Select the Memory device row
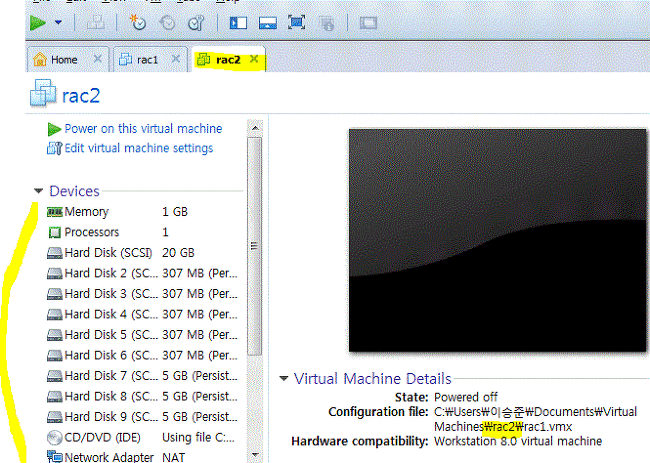Image resolution: width=650 pixels, height=463 pixels. point(143,212)
